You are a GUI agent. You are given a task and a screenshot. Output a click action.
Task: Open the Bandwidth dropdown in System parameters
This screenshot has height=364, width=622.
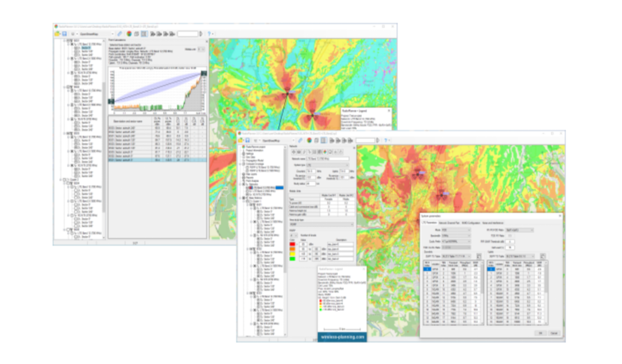coord(456,236)
